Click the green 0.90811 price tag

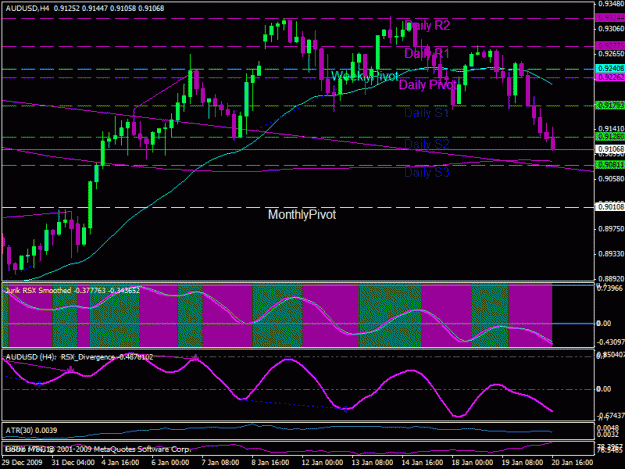click(x=610, y=165)
